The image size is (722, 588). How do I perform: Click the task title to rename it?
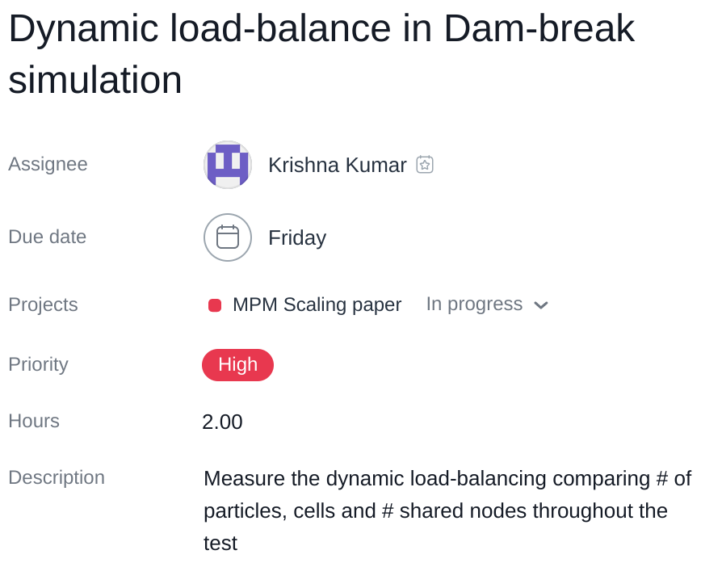point(321,54)
